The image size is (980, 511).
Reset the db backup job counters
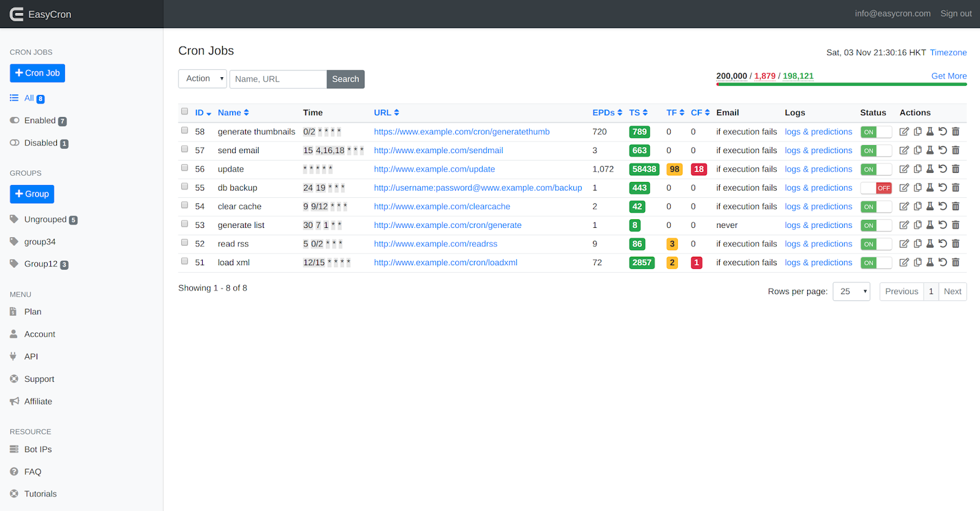tap(943, 187)
